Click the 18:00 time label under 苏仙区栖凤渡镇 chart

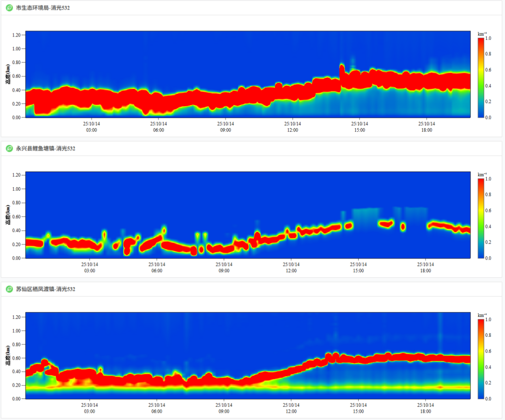pos(425,411)
